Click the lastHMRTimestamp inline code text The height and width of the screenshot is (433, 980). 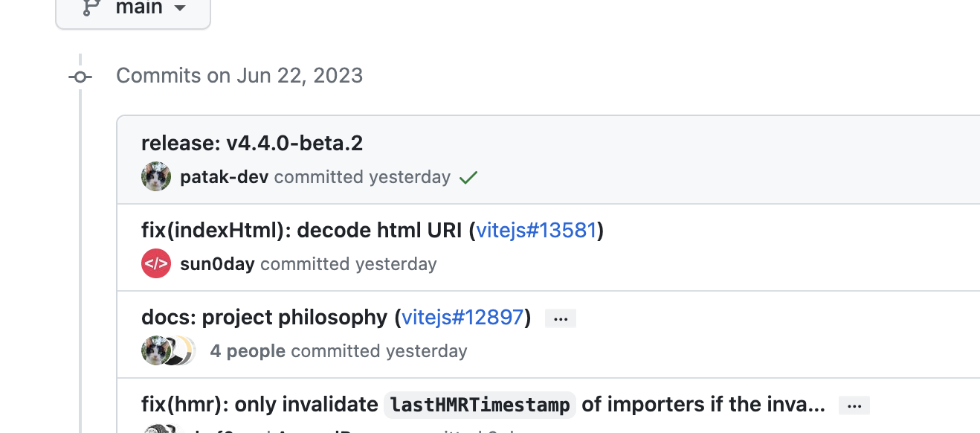pyautogui.click(x=480, y=404)
